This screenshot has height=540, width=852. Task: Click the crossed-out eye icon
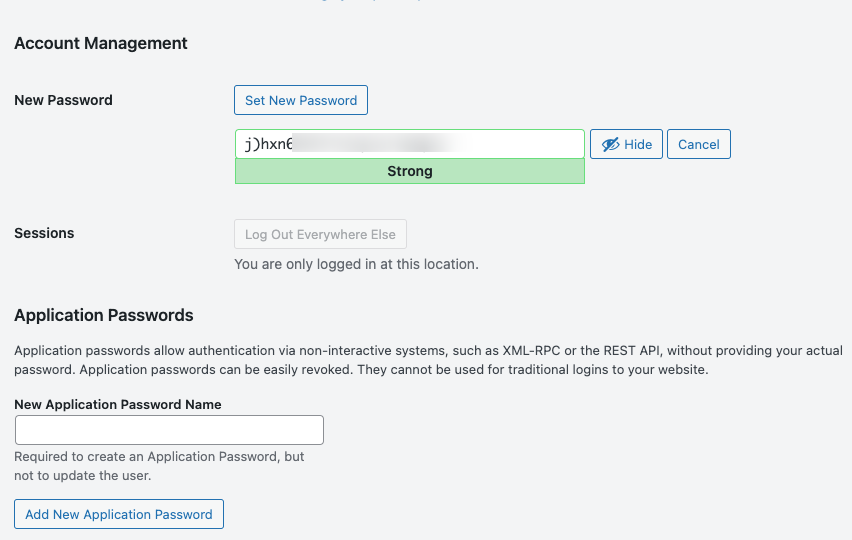tap(610, 144)
